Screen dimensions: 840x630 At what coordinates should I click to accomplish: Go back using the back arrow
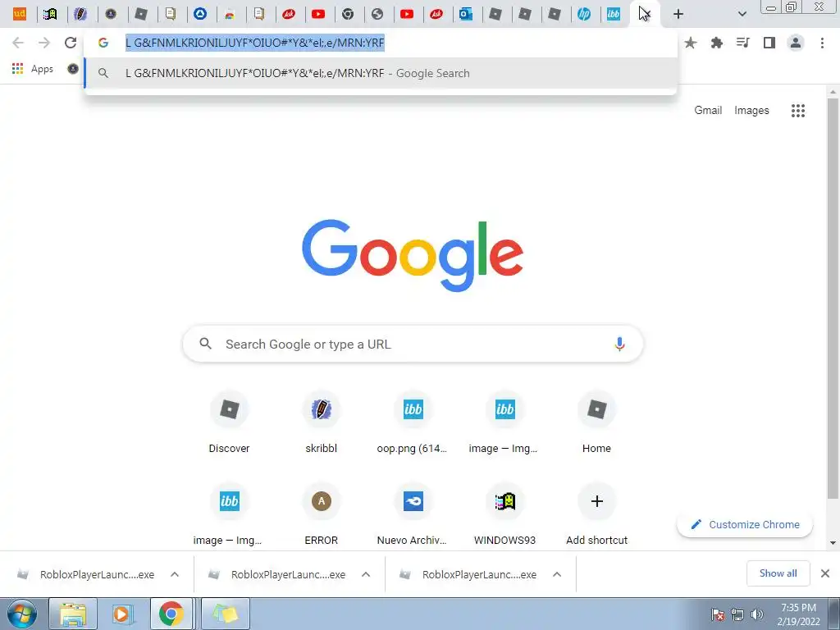[x=18, y=43]
